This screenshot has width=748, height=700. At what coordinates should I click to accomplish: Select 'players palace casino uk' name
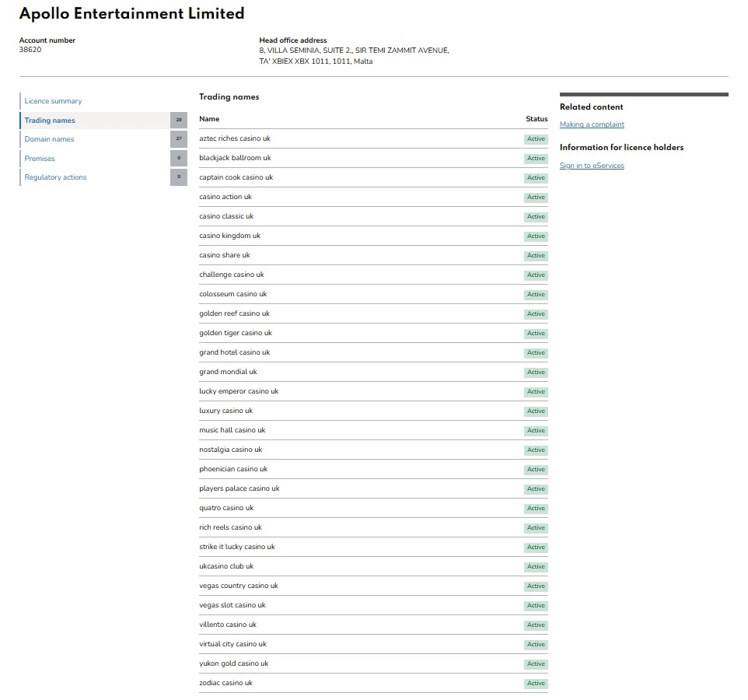point(239,488)
